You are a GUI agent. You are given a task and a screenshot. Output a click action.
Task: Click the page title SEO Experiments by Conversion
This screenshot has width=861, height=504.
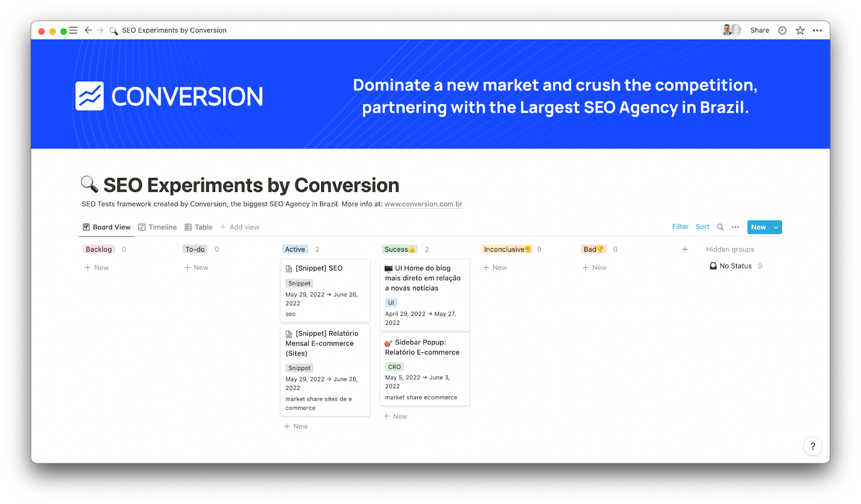tap(251, 185)
